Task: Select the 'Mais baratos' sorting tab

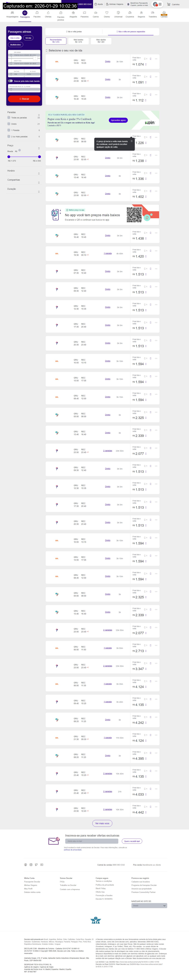Action: tap(79, 41)
